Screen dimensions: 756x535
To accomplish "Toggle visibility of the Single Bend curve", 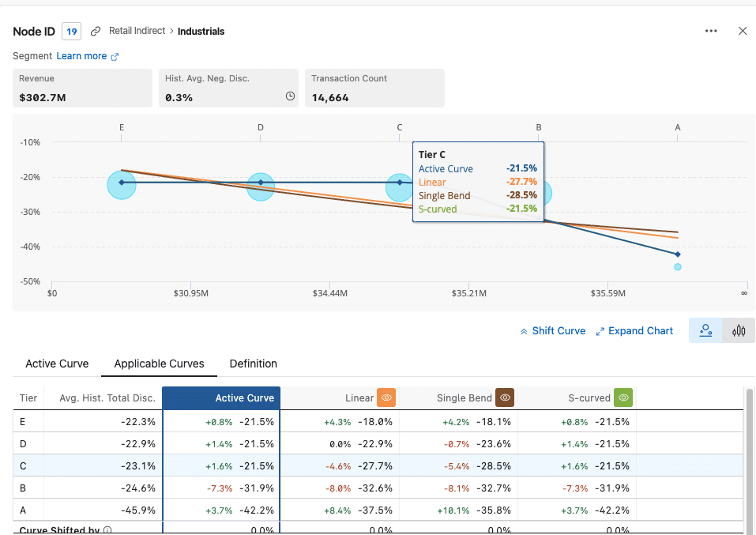I will (505, 397).
